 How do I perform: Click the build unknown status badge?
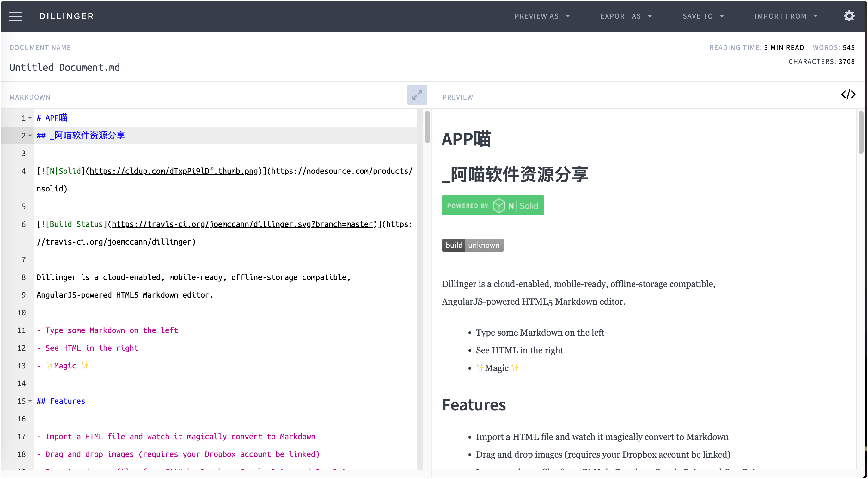pos(473,245)
